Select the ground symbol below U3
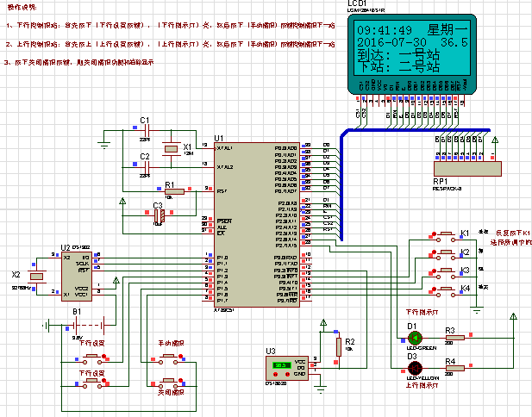This screenshot has width=532, height=417. point(320,389)
